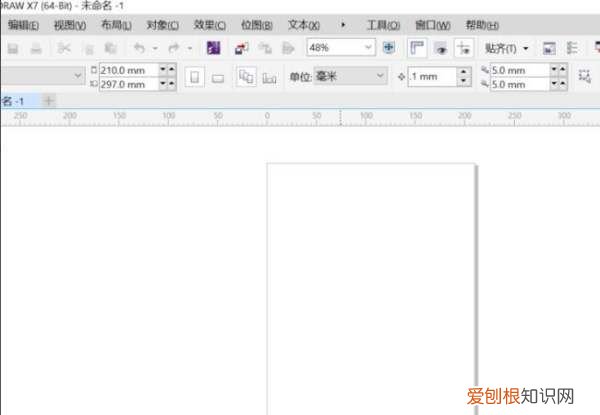Open the 48% zoom level dropdown
The height and width of the screenshot is (415, 600).
point(368,48)
